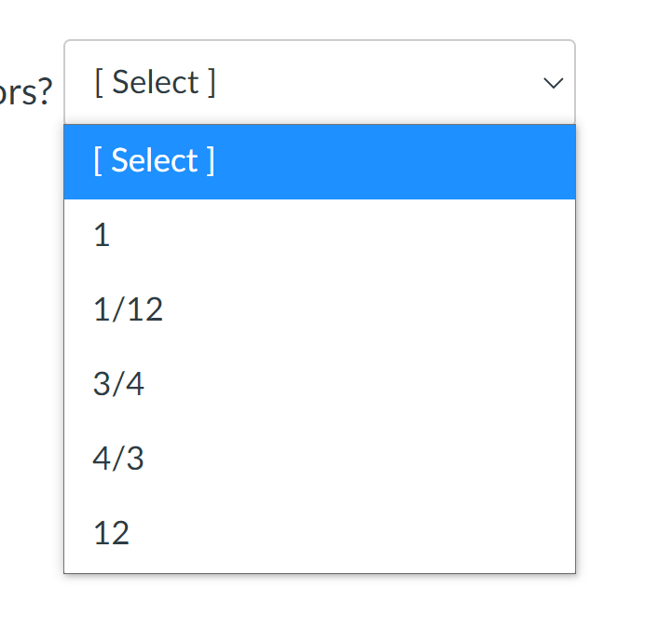Set the answer to four thirds

319,459
